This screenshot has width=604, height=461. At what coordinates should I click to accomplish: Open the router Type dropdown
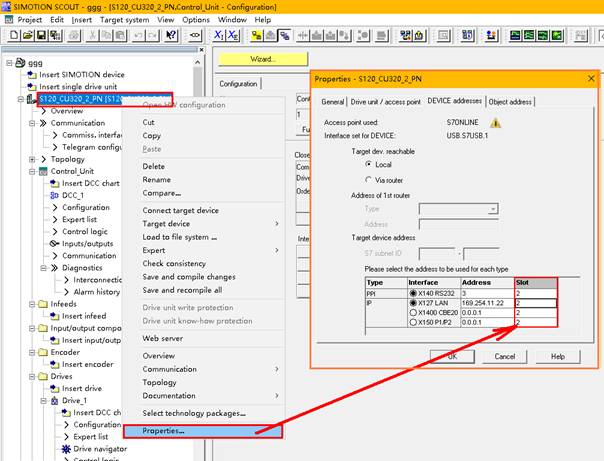[492, 209]
